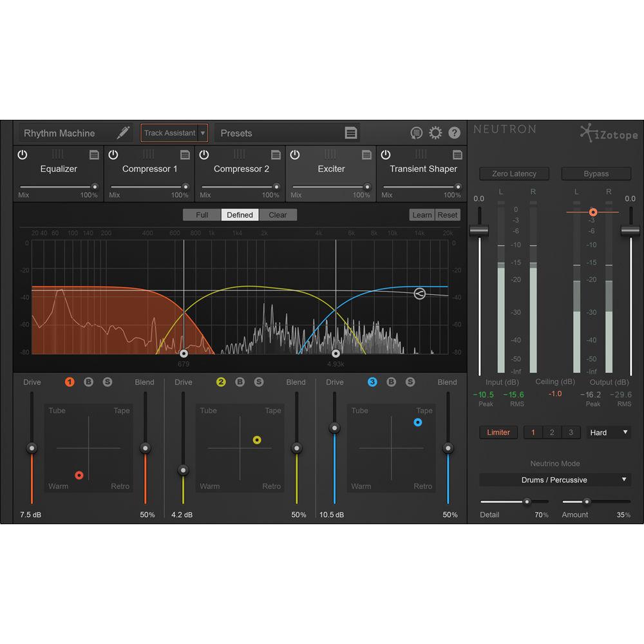644x644 pixels.
Task: Click the iZotope logo
Action: coord(607,135)
